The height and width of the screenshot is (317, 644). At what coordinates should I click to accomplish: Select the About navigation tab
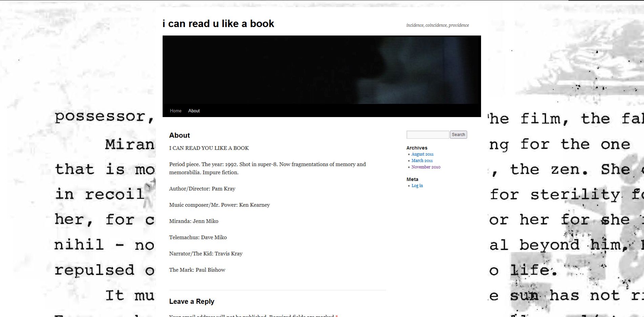pos(194,111)
